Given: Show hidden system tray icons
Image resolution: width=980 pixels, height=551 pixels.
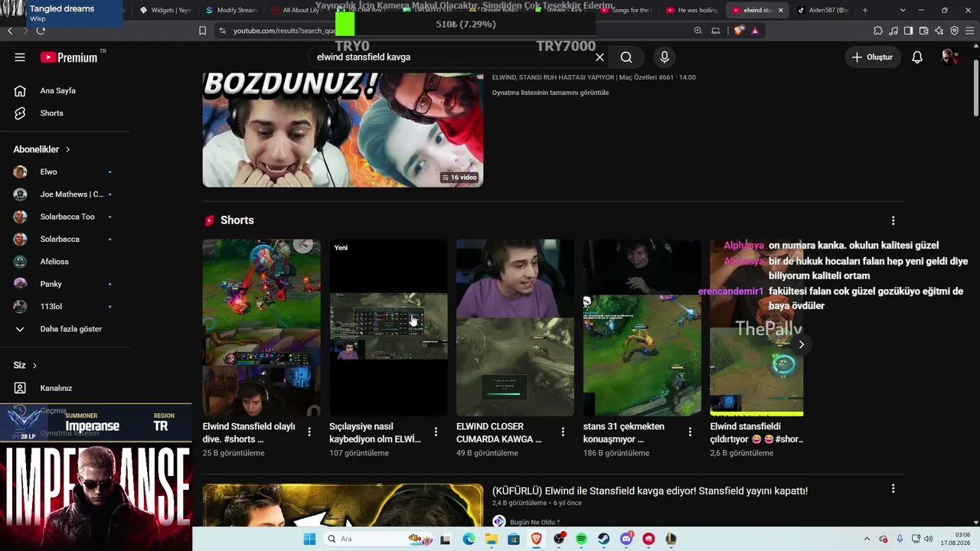Looking at the screenshot, I should tap(867, 539).
